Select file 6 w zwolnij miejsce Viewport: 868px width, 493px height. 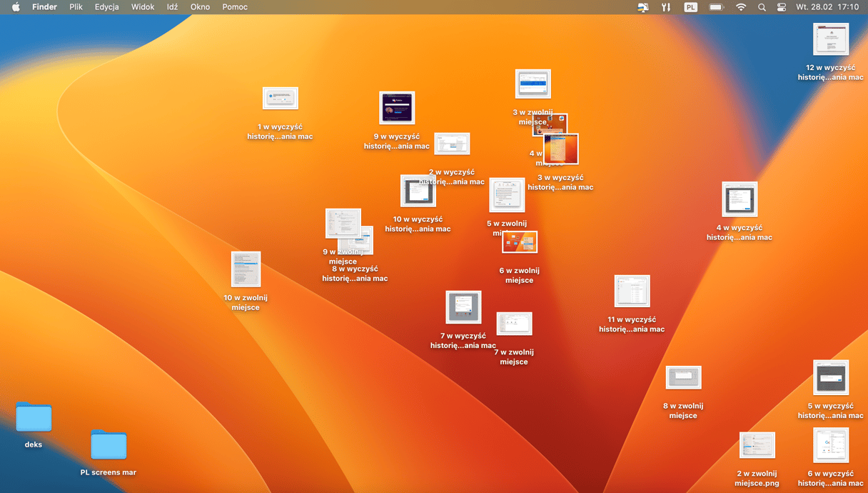[520, 242]
